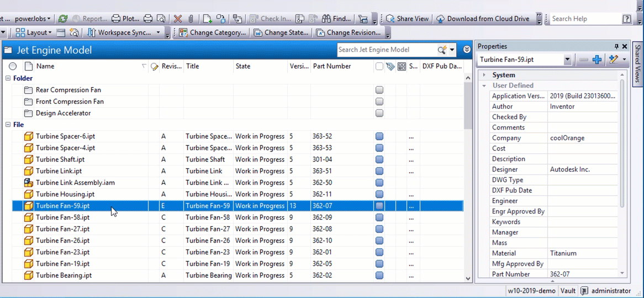This screenshot has height=298, width=644.
Task: Collapse the File group
Action: pos(8,125)
